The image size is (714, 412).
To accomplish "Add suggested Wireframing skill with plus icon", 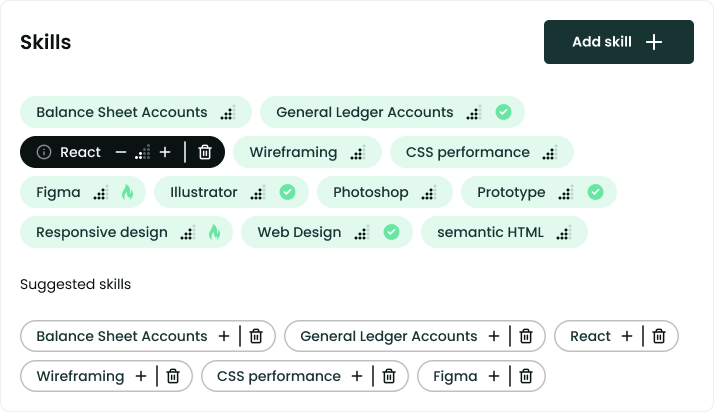I will click(141, 376).
